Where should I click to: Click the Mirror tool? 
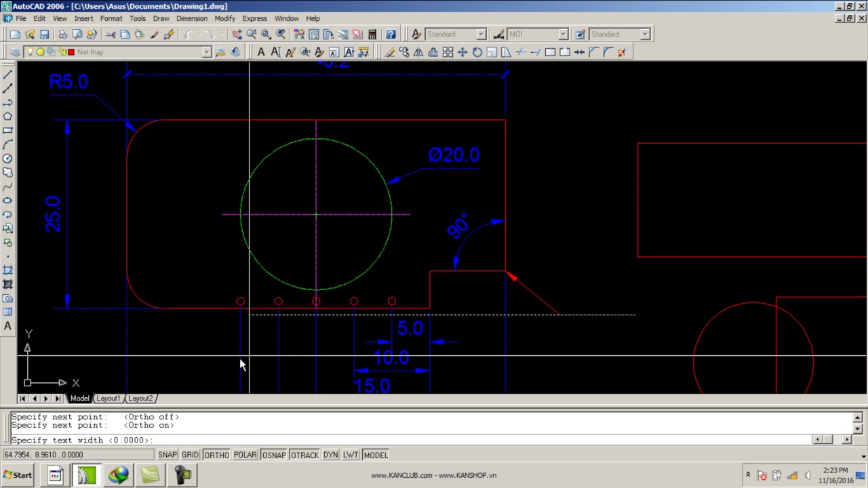click(418, 52)
